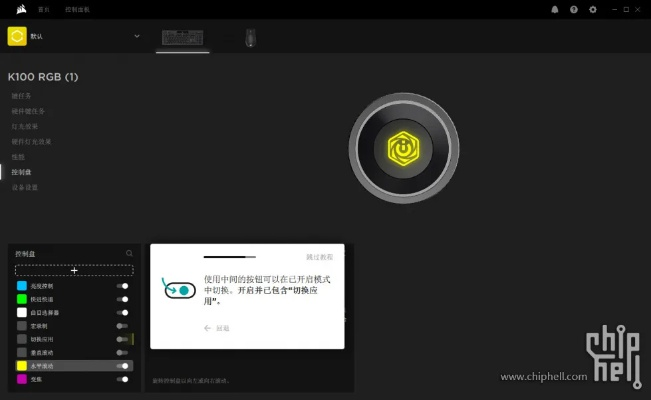
Task: Toggle the 亮度控制 switch
Action: pos(122,286)
